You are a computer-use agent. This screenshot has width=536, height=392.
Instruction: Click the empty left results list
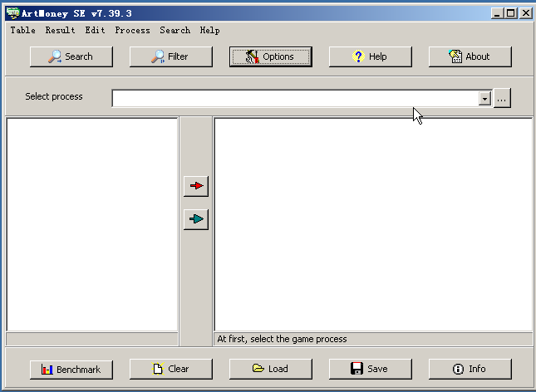pos(91,224)
